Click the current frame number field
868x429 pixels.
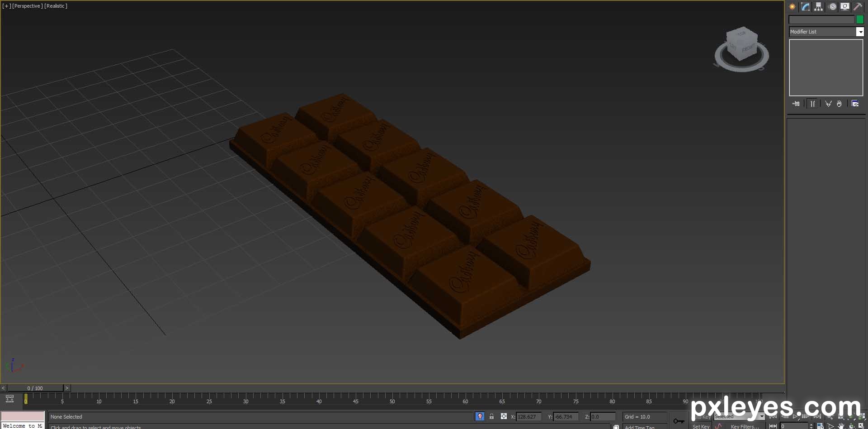(794, 426)
